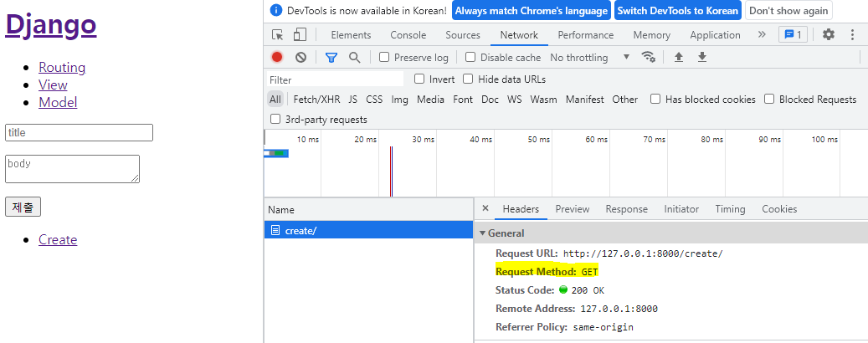This screenshot has width=868, height=343.
Task: Switch to the Console tab
Action: pyautogui.click(x=408, y=35)
